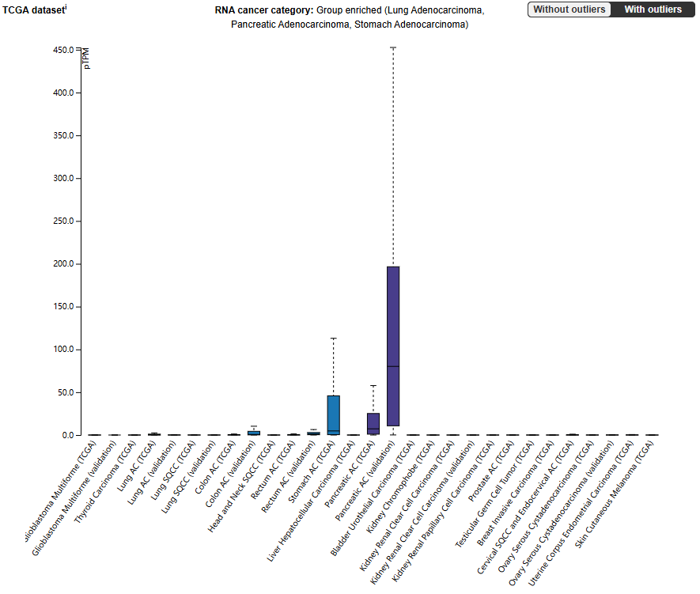The image size is (700, 594).
Task: Click the Lung AC (TCGA) box plot
Action: pos(154,434)
